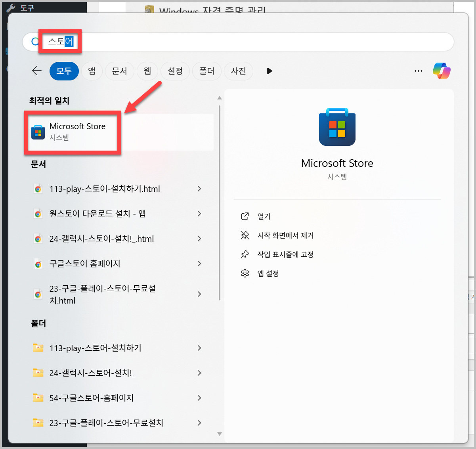
Task: Click the results list scrollbar down arrow
Action: click(220, 434)
